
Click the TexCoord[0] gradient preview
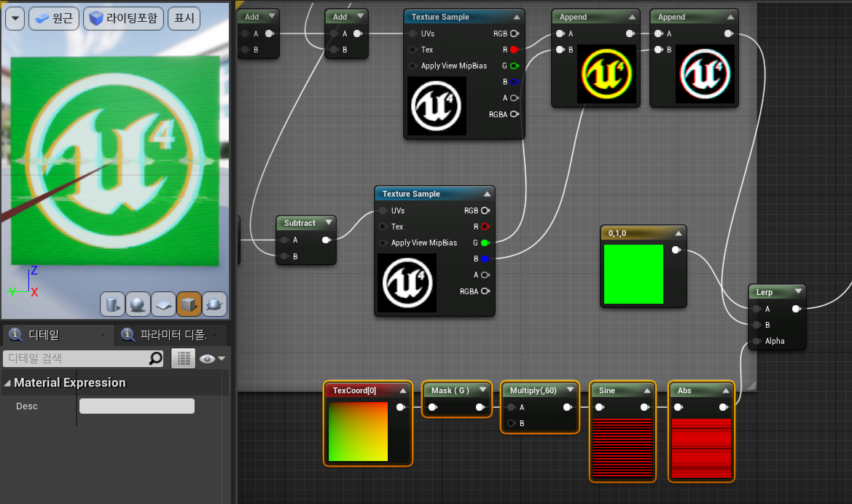tap(358, 432)
